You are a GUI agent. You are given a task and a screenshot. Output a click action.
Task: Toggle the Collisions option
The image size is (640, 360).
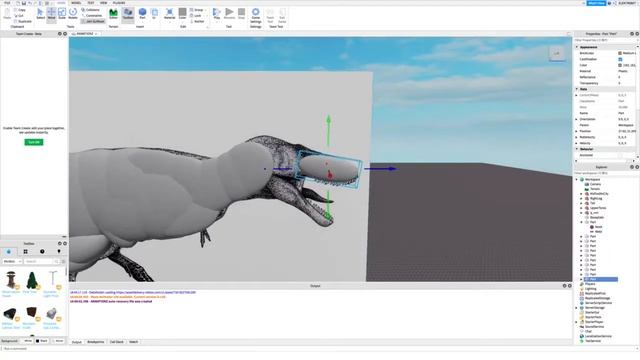tap(91, 10)
